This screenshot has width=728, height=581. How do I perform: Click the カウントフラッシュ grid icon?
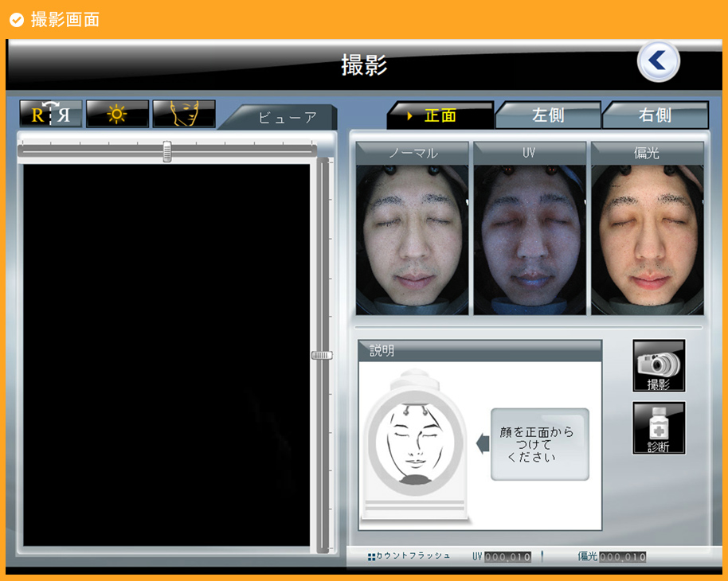pos(371,556)
